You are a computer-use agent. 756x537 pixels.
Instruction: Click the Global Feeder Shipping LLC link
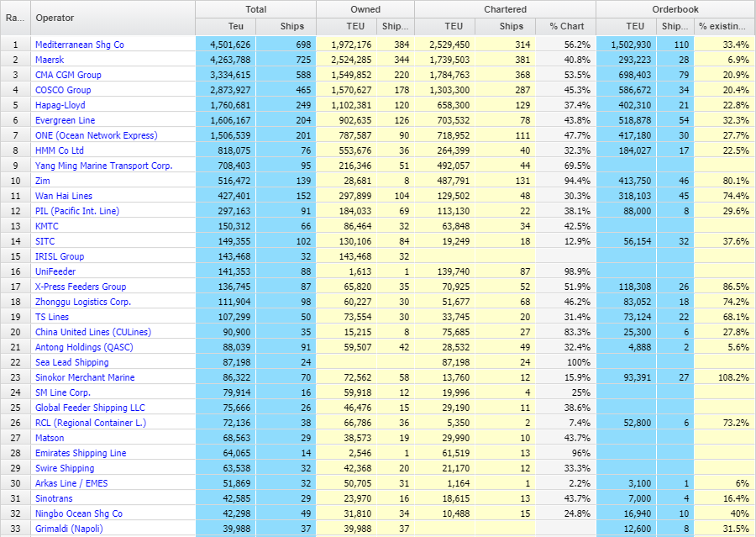click(x=90, y=408)
